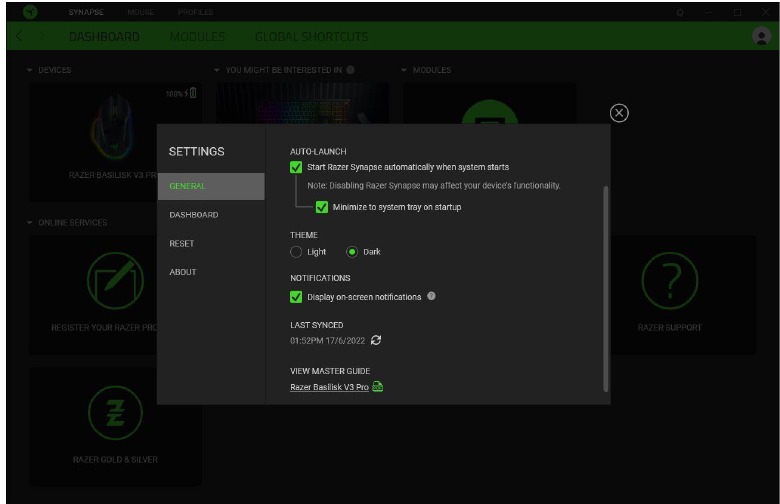Close the Settings dialog with the X
Image resolution: width=780 pixels, height=504 pixels.
pos(619,113)
